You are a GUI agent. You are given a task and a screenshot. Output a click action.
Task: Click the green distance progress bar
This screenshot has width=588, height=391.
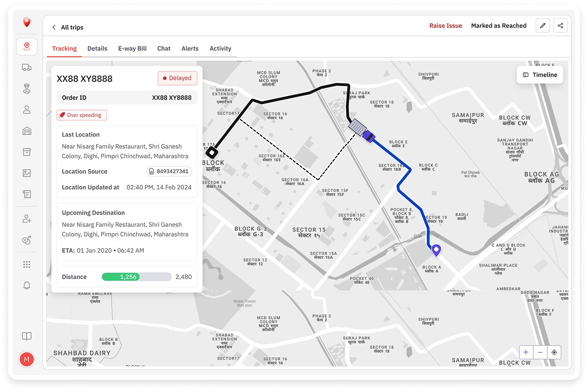tap(121, 277)
